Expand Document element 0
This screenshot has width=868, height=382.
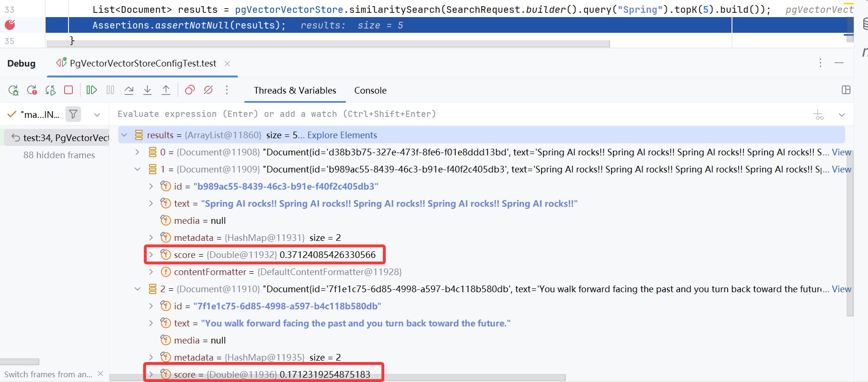pos(137,152)
